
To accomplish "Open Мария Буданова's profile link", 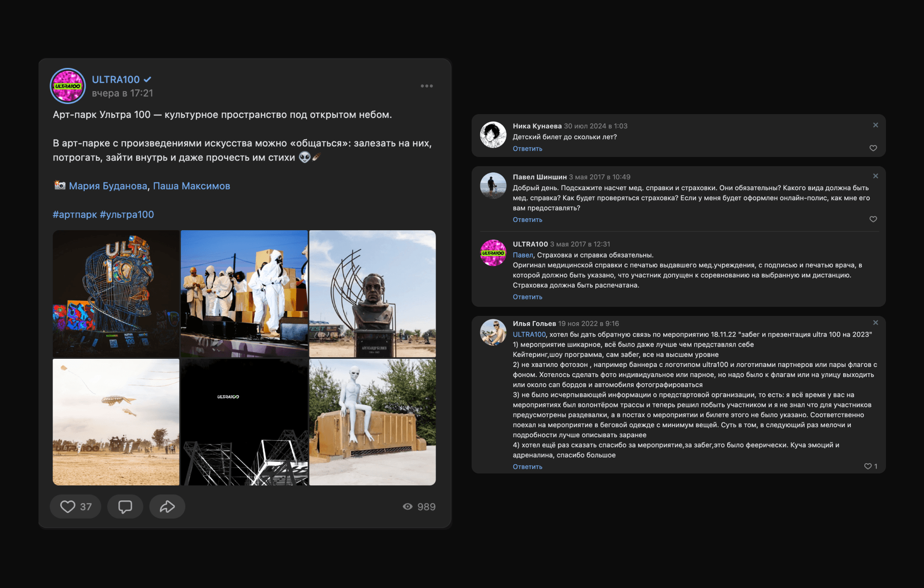I will tap(108, 186).
